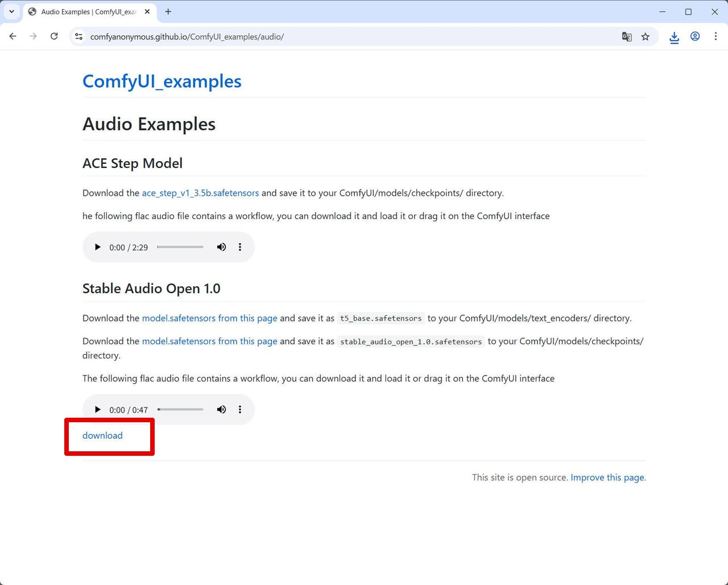
Task: Click the browser forward arrow
Action: click(x=33, y=36)
